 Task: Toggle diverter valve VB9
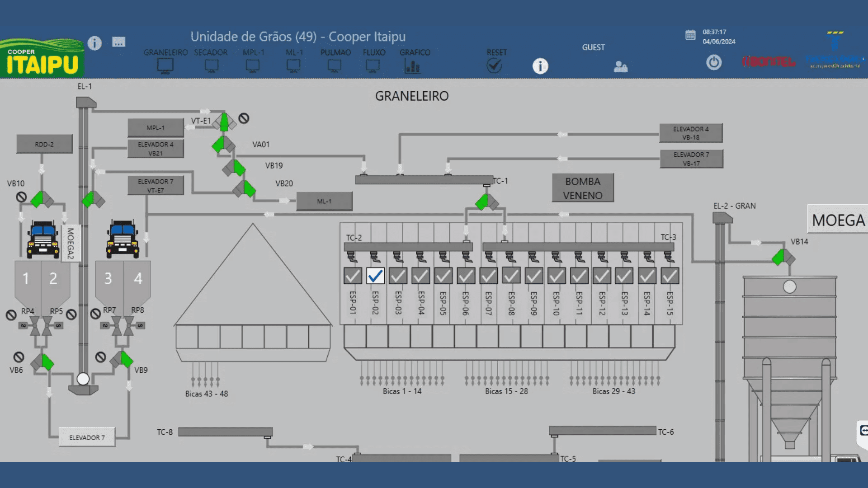(121, 360)
